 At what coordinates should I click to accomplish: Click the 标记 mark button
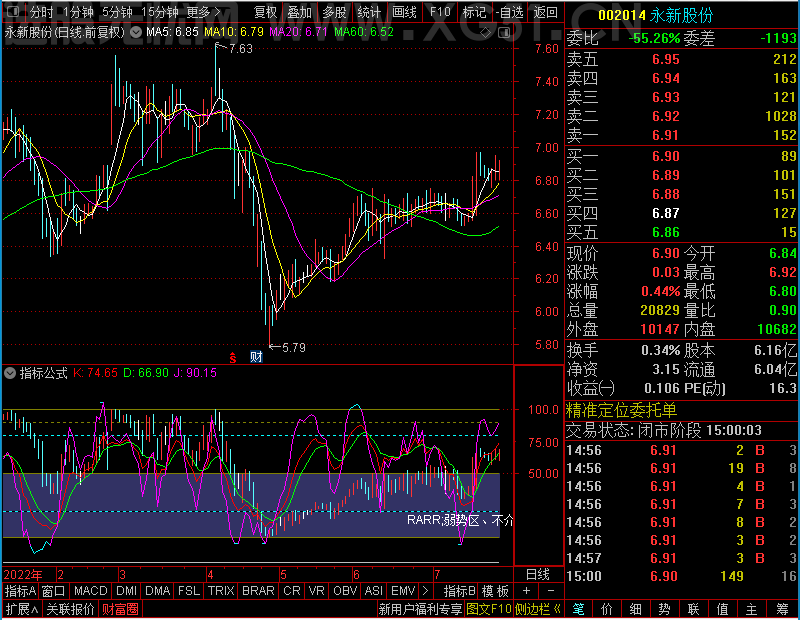click(x=474, y=12)
